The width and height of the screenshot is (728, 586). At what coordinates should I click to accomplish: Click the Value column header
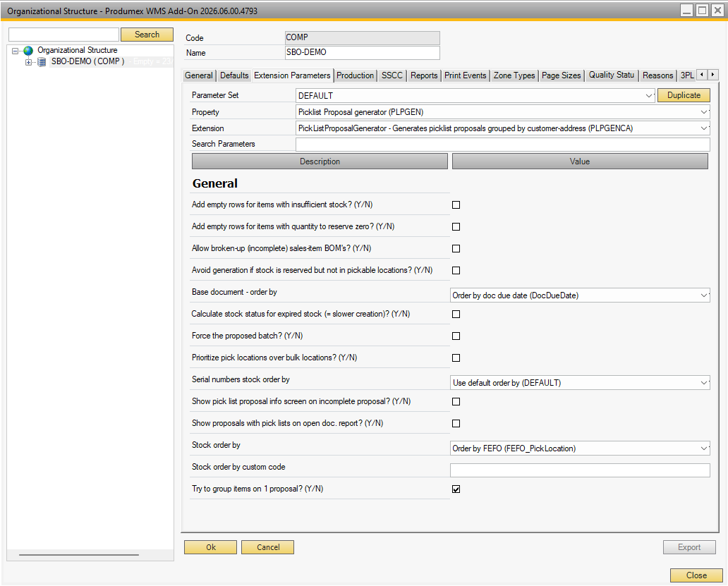point(580,161)
